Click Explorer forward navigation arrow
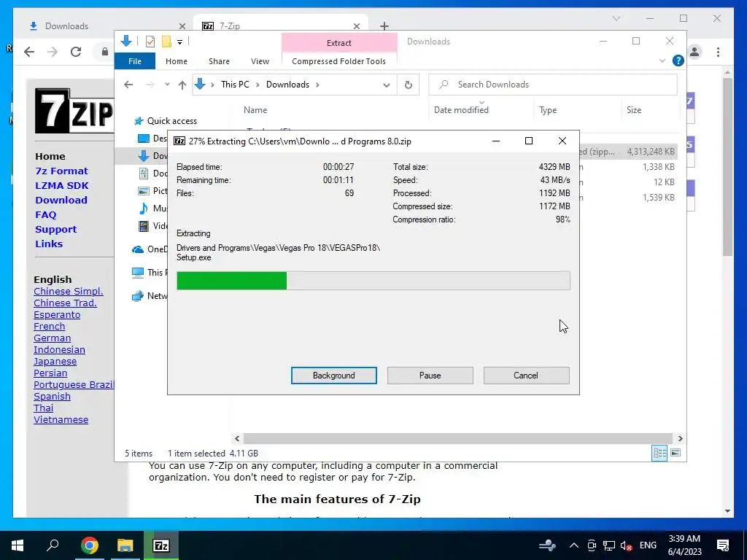This screenshot has height=560, width=747. 150,85
